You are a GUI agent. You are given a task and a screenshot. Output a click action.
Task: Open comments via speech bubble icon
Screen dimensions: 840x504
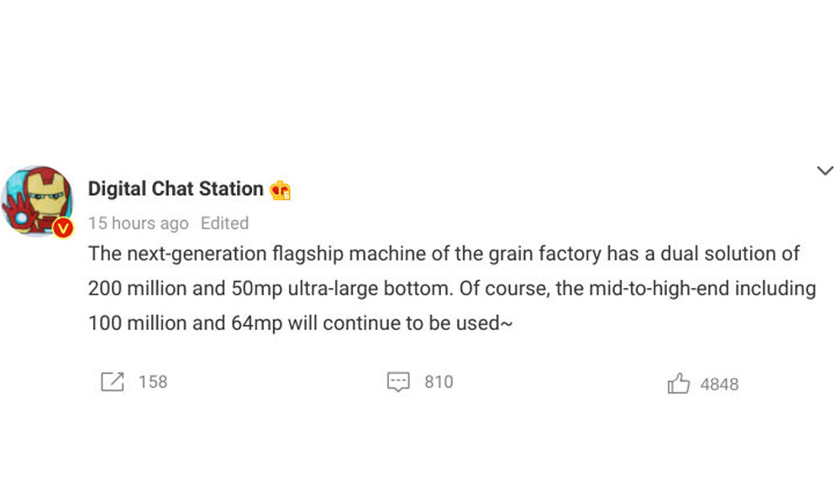pyautogui.click(x=397, y=383)
